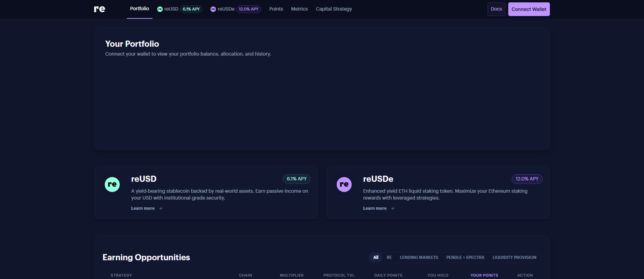Click the 6.1% APY badge on reUSD card
Image resolution: width=644 pixels, height=279 pixels.
pos(296,179)
